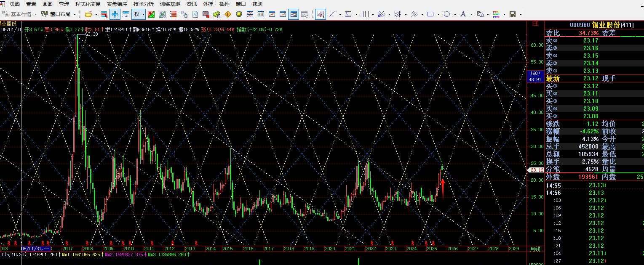Screen dimensions: 644x265
Task: Toggle the ruler measurement tool
Action: pos(126,14)
